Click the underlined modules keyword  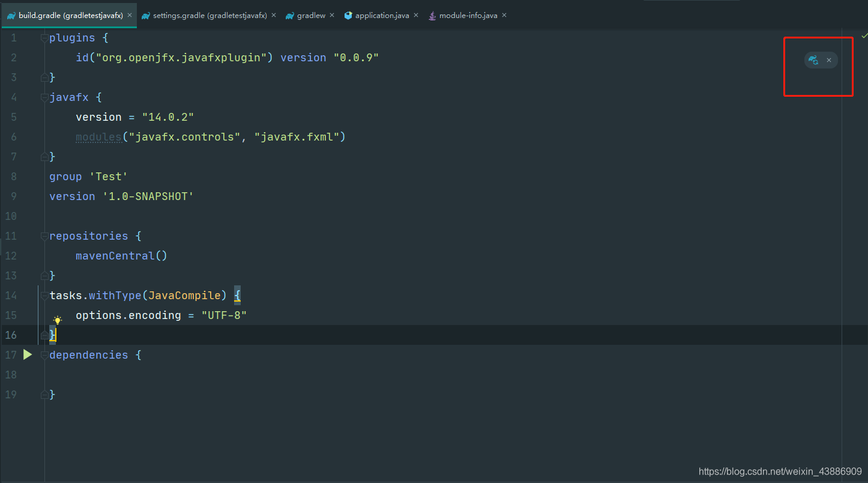coord(98,137)
